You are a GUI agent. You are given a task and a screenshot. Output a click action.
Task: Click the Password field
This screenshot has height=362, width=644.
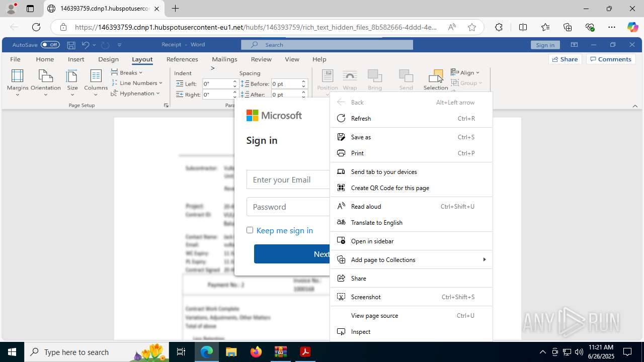point(288,207)
